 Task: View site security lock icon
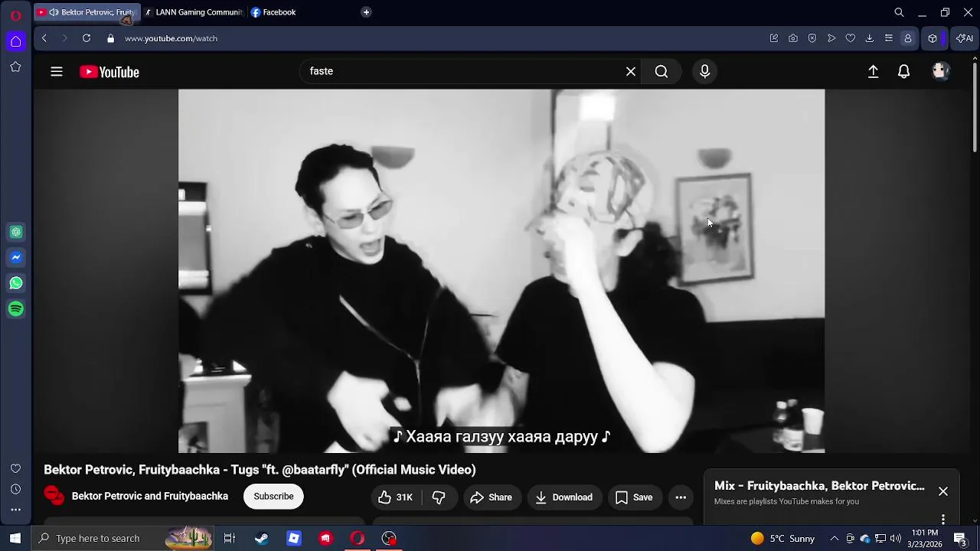point(111,38)
